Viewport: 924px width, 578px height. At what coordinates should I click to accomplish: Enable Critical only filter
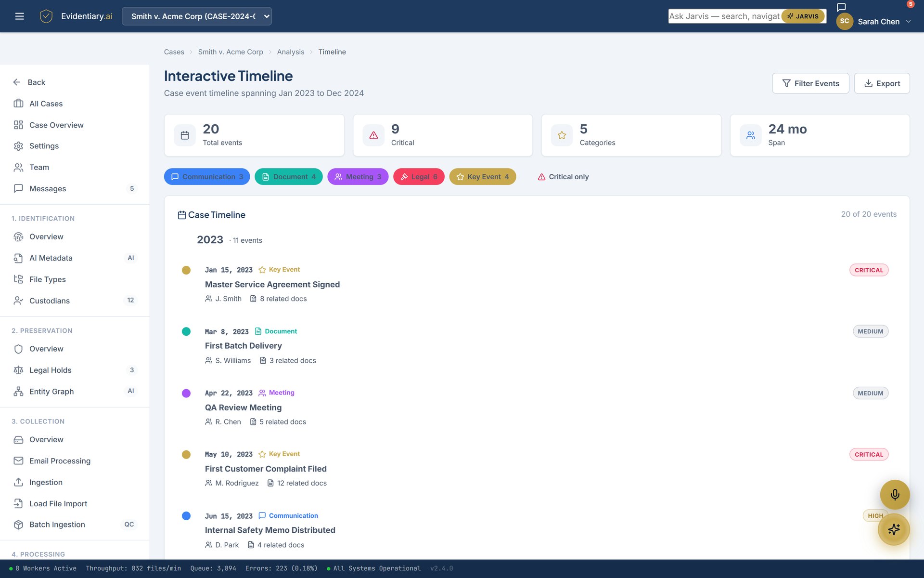tap(563, 177)
